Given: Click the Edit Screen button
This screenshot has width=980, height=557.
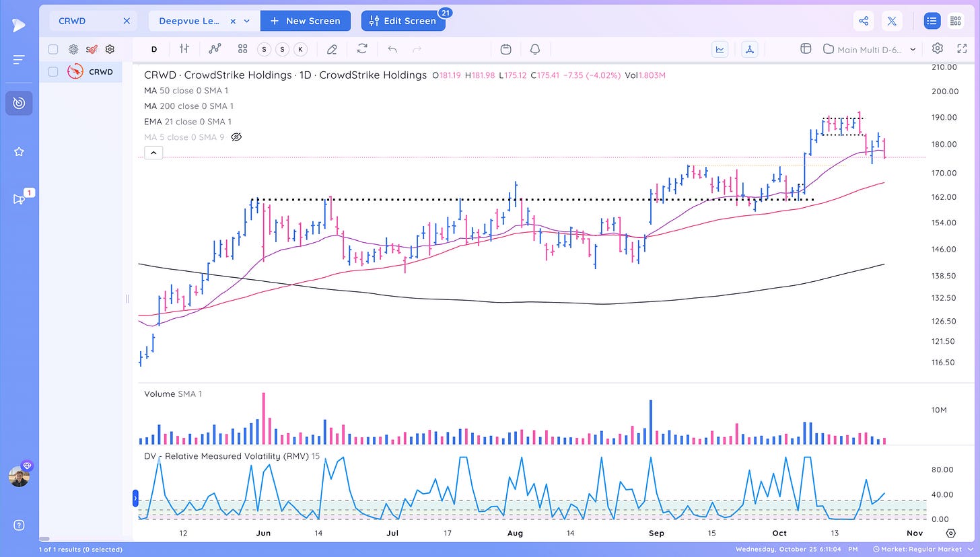Looking at the screenshot, I should [x=403, y=21].
